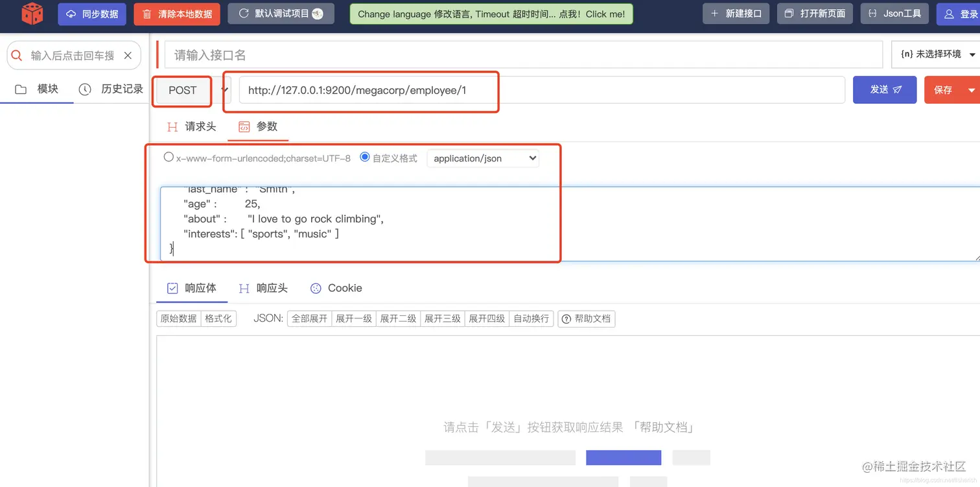This screenshot has height=487, width=980.
Task: Click 展开二级 expand level two
Action: 398,318
